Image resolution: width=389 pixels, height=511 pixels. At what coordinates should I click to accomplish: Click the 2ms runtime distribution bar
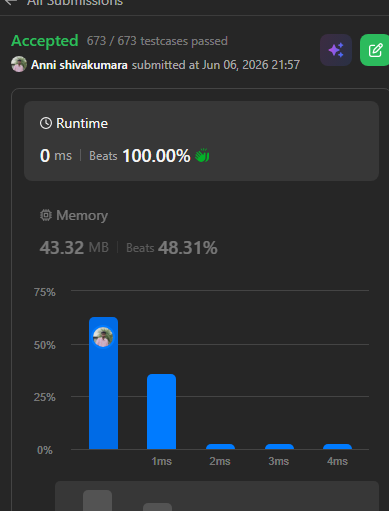[x=220, y=447]
